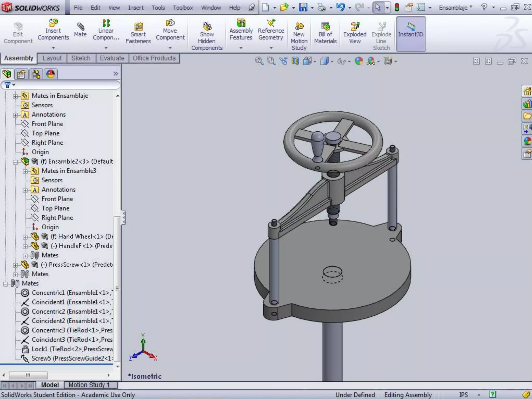
Task: Open the Insert menu
Action: tap(136, 8)
